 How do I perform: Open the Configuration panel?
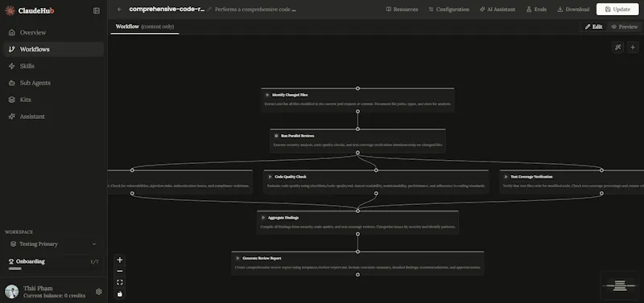coord(448,10)
